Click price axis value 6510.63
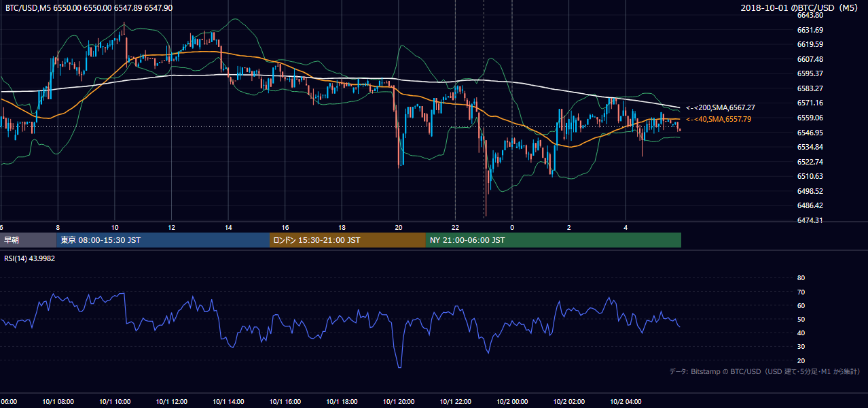Viewport: 868px width, 408px height. (x=810, y=176)
